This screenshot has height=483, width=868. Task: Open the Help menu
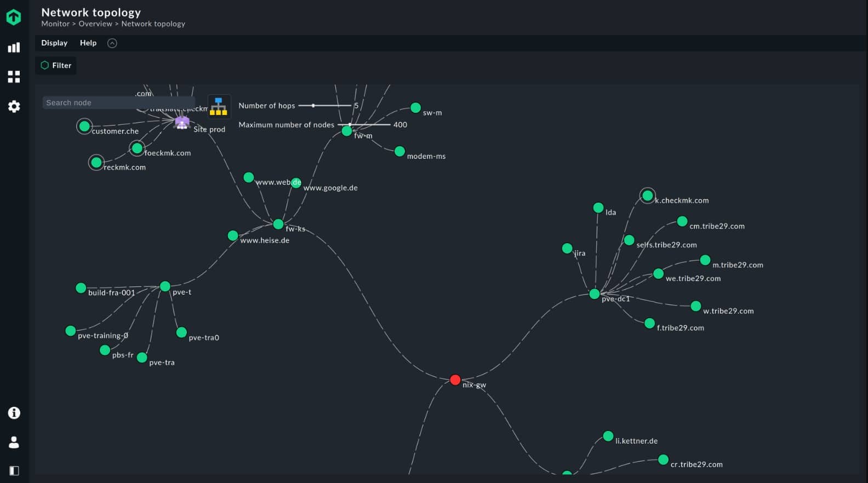88,43
